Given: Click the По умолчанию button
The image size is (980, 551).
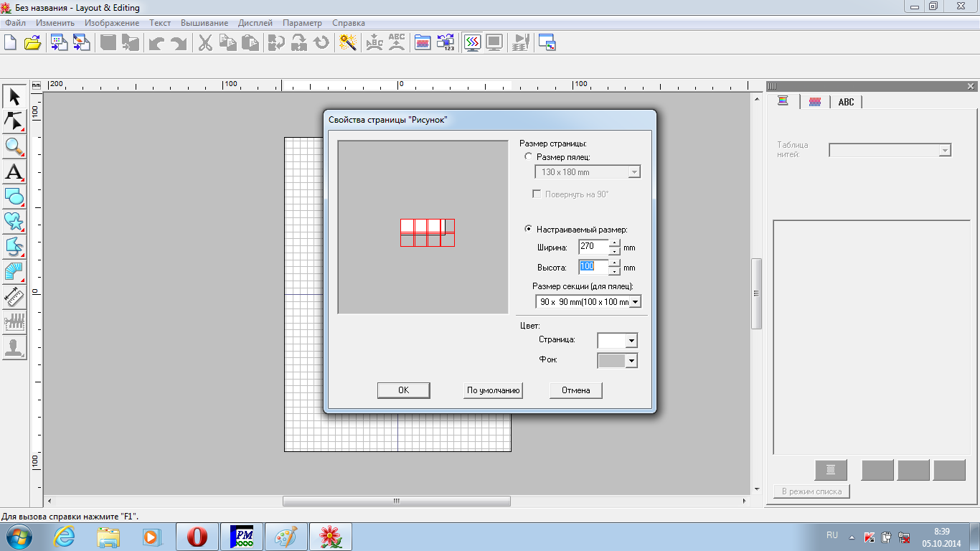Looking at the screenshot, I should pyautogui.click(x=493, y=390).
